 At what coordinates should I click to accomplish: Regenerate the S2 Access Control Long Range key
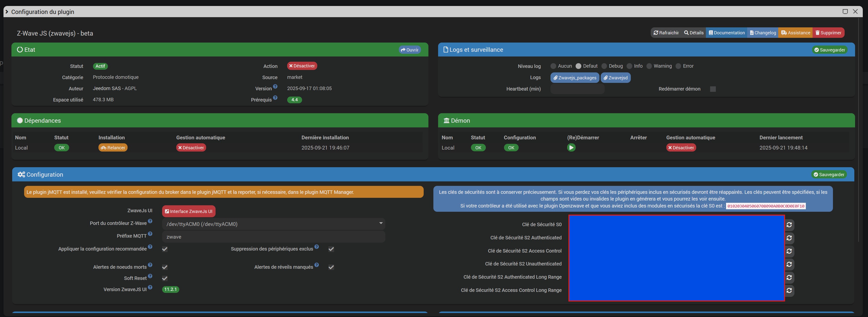[789, 290]
